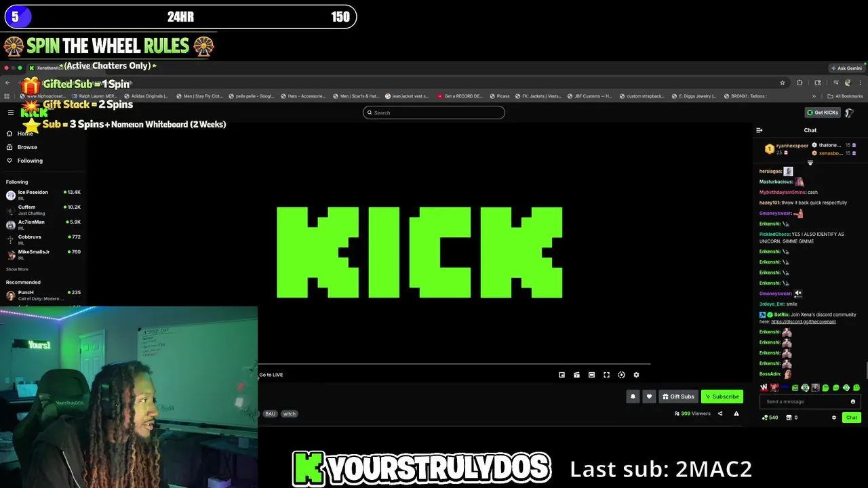Screen dimensions: 868x488
Task: Click the BAU stream tag
Action: tap(270, 413)
